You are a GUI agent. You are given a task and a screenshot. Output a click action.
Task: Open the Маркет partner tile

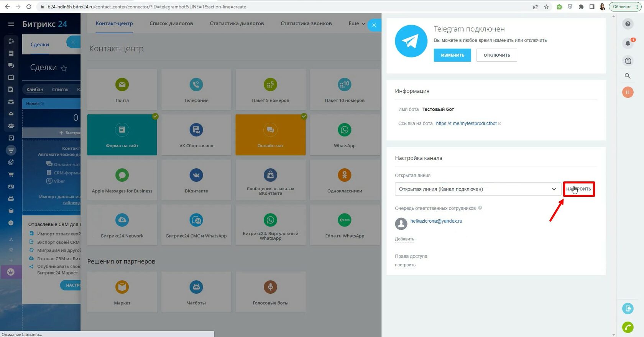[x=122, y=292]
